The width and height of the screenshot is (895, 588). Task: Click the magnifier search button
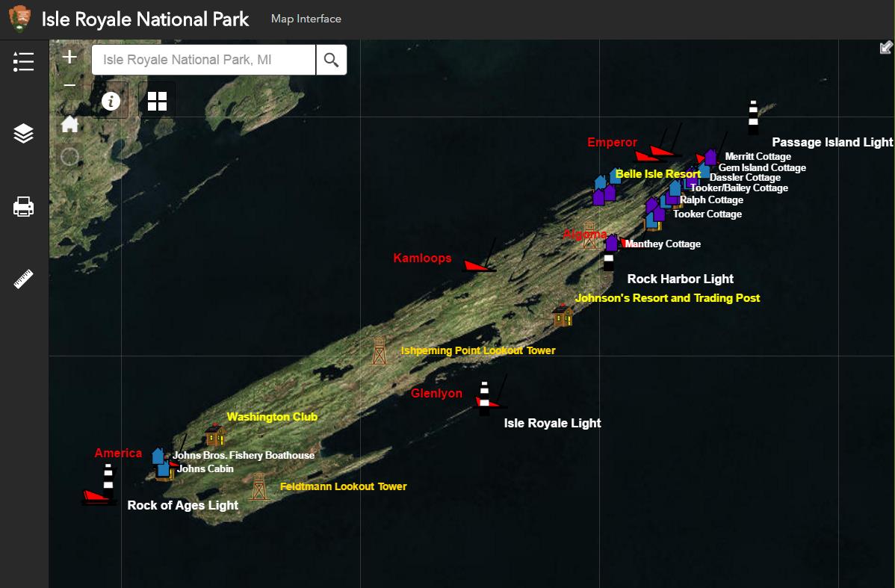click(331, 60)
